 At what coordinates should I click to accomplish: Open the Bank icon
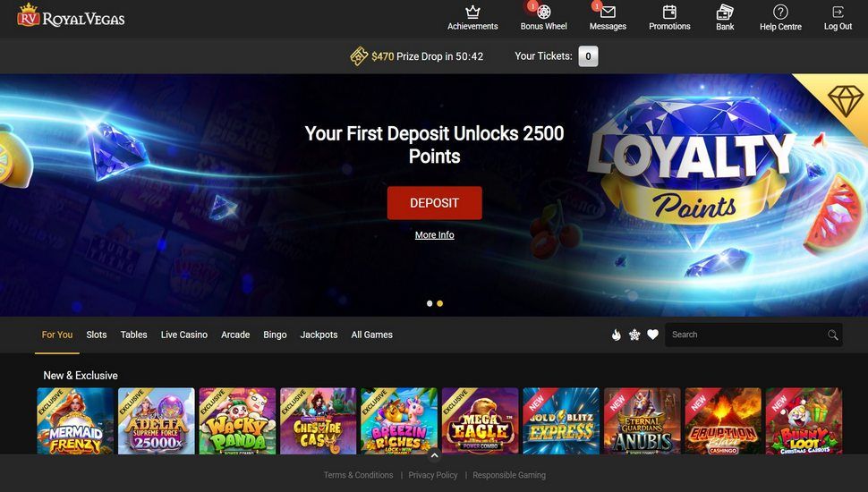[725, 12]
